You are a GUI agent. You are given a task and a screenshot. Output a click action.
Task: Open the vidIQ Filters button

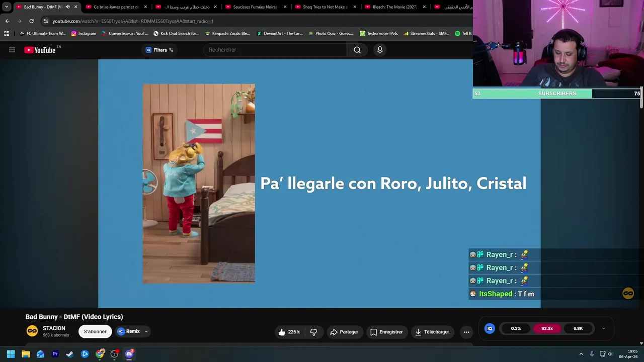pyautogui.click(x=159, y=50)
